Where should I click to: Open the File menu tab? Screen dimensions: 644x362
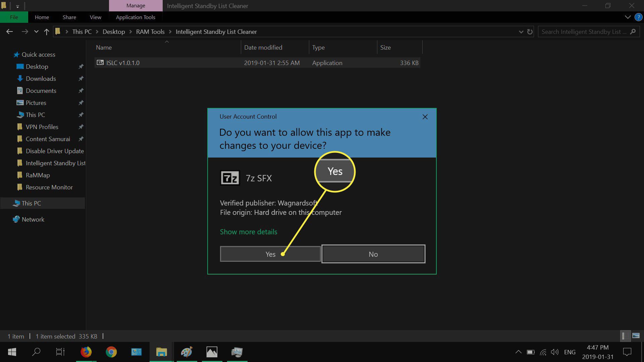(x=14, y=17)
